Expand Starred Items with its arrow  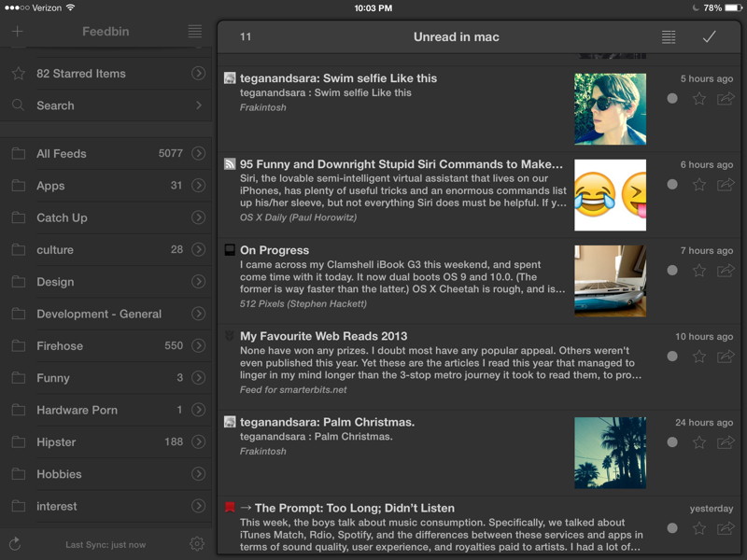coord(198,74)
